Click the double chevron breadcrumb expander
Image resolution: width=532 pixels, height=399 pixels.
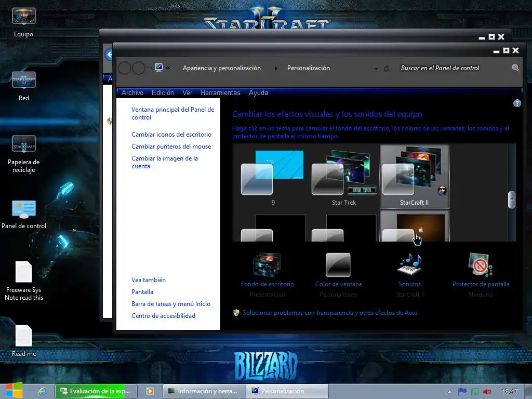[x=168, y=68]
